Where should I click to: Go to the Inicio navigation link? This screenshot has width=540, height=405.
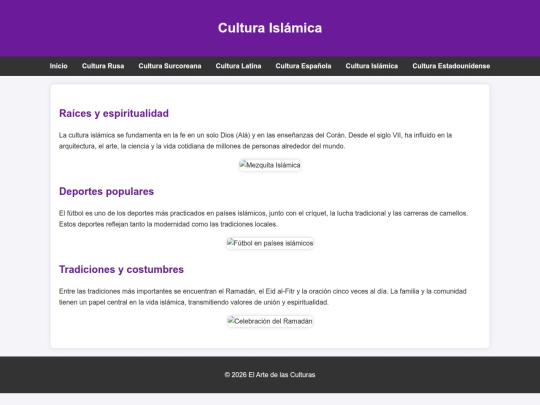pos(59,66)
